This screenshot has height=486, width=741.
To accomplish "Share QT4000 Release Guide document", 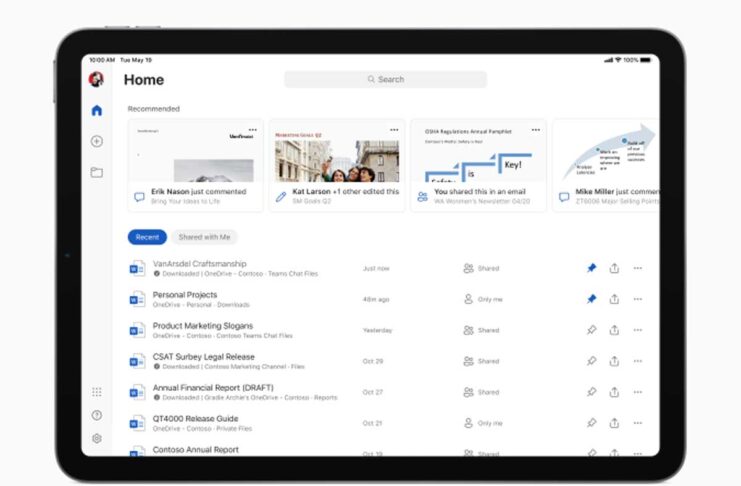I will (x=614, y=423).
